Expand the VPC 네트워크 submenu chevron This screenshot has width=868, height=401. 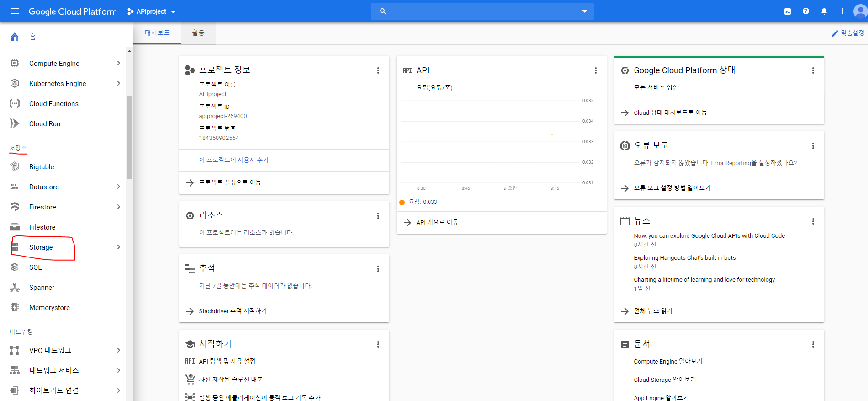[119, 350]
